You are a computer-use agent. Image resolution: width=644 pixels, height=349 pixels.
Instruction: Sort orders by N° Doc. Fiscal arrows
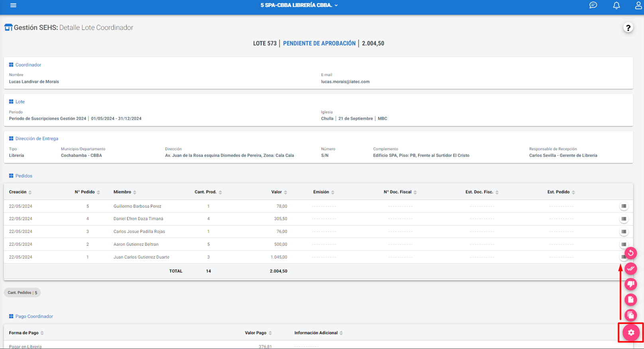[415, 192]
